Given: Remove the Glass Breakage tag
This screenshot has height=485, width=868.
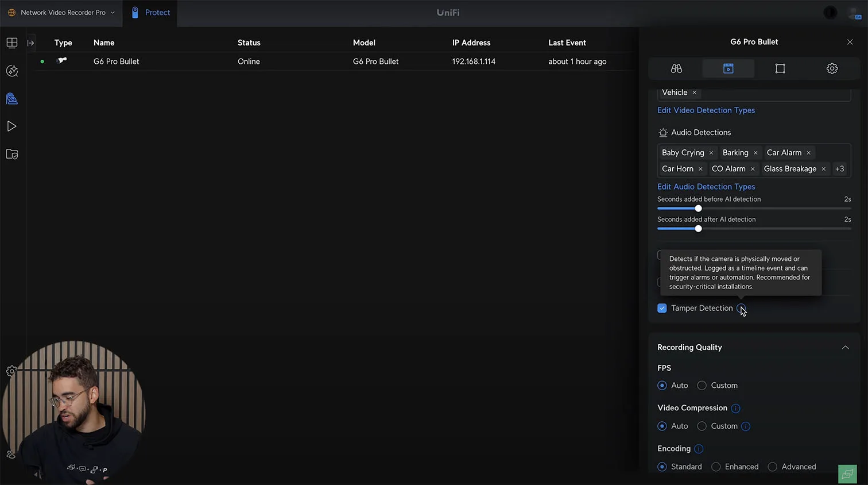Looking at the screenshot, I should tap(823, 169).
